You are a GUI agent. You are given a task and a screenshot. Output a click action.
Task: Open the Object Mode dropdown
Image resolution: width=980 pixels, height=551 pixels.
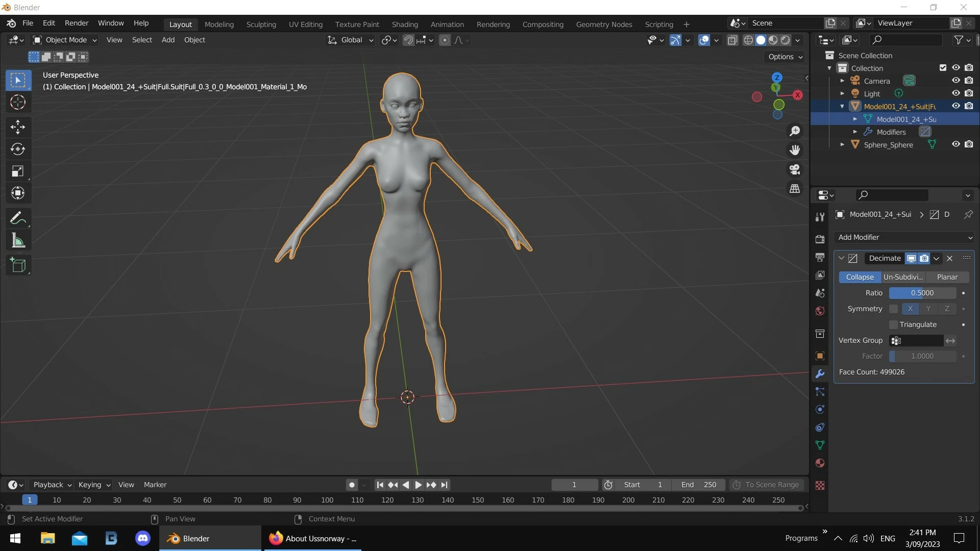[x=65, y=40]
